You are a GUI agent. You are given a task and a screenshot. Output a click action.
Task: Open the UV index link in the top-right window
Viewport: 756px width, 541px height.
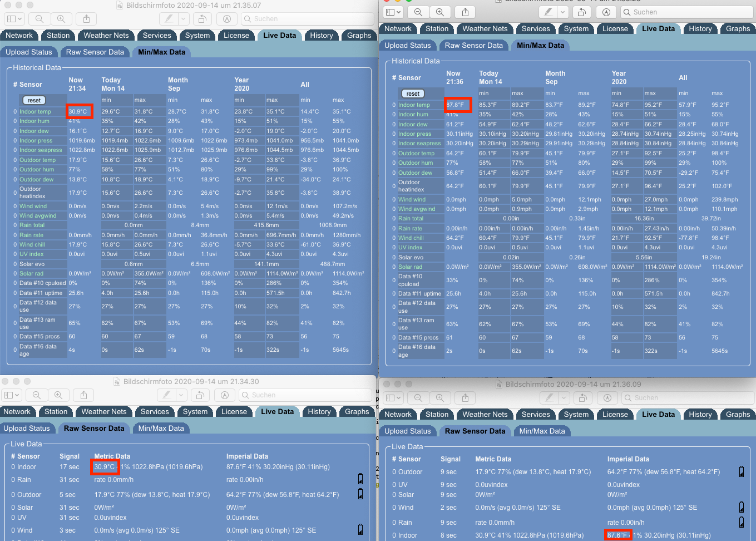(x=411, y=247)
